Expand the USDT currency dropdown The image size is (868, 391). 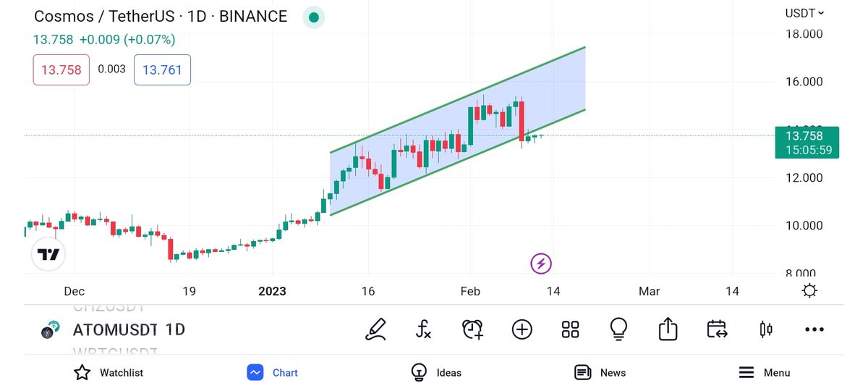tap(804, 13)
